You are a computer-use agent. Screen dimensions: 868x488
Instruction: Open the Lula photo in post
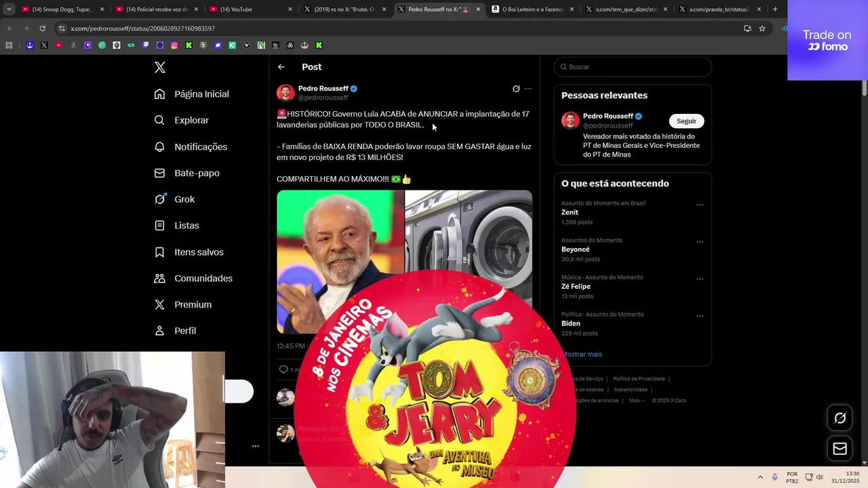point(340,262)
